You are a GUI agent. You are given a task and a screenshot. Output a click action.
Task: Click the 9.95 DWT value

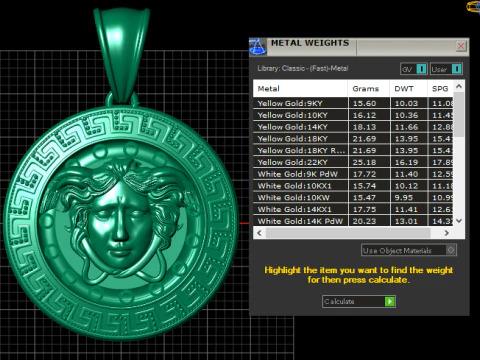pyautogui.click(x=404, y=198)
